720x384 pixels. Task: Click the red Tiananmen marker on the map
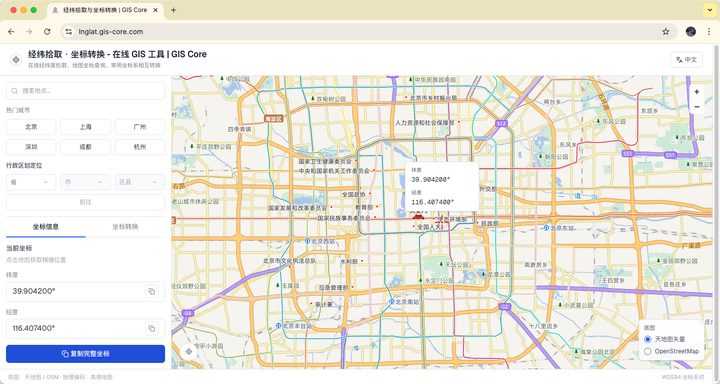coord(417,216)
